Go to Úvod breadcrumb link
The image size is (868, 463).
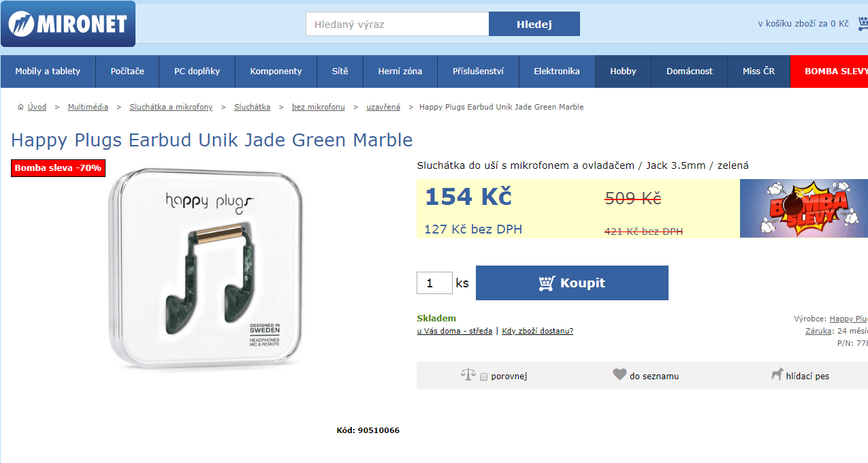tap(37, 107)
